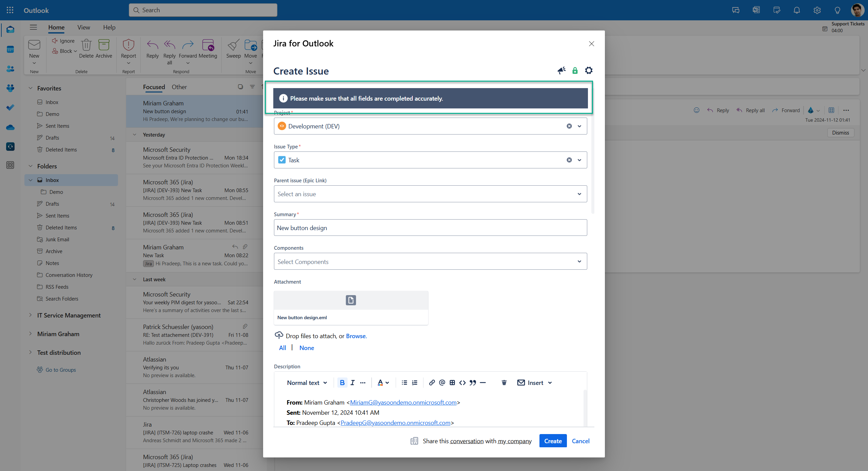
Task: Insert a hyperlink using the link icon
Action: 431,382
